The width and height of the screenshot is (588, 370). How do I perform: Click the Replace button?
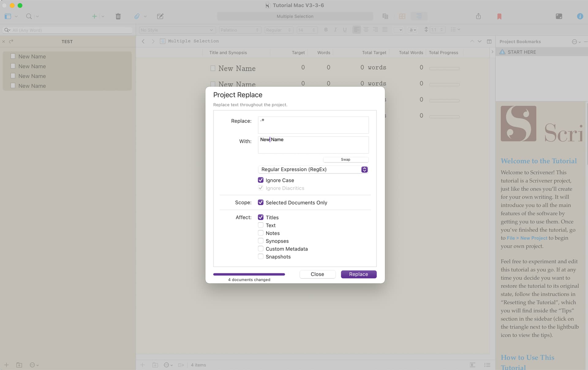coord(359,274)
